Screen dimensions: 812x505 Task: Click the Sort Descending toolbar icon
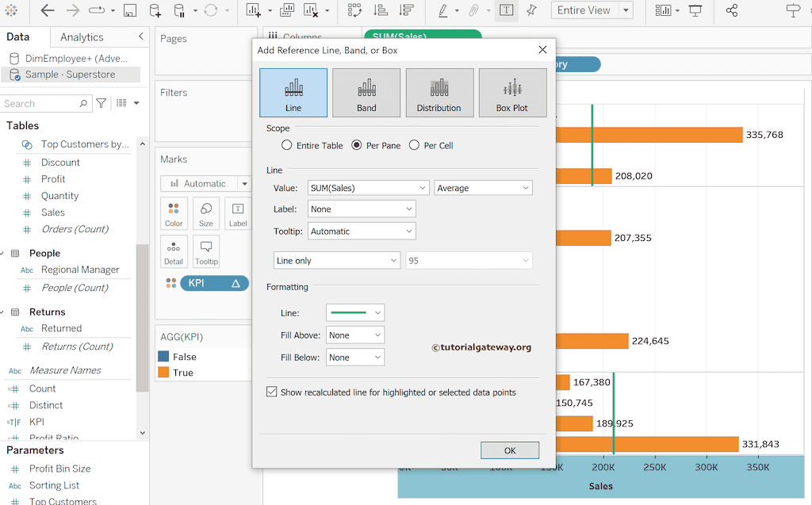point(405,10)
